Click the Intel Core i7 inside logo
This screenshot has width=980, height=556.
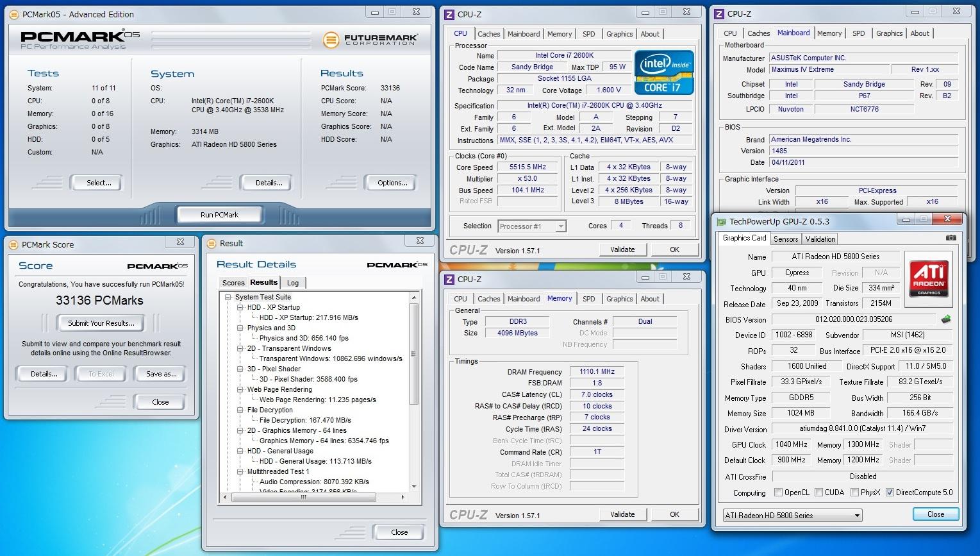[x=664, y=72]
